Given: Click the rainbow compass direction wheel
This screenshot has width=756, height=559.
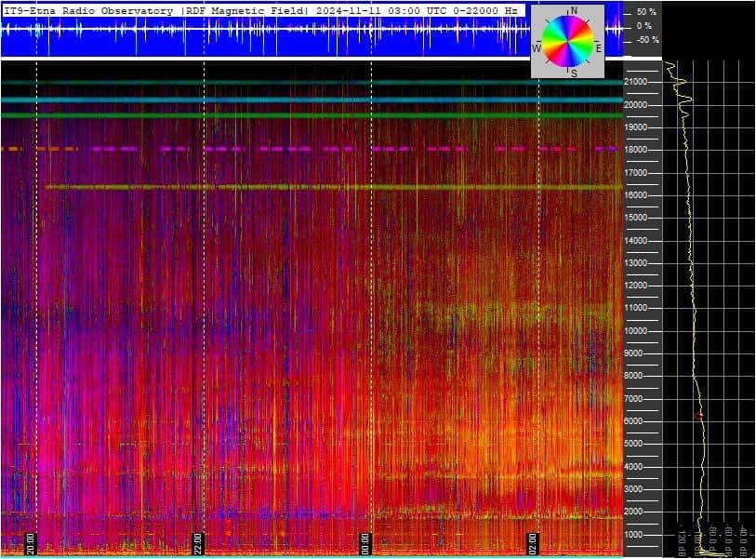Looking at the screenshot, I should (567, 42).
